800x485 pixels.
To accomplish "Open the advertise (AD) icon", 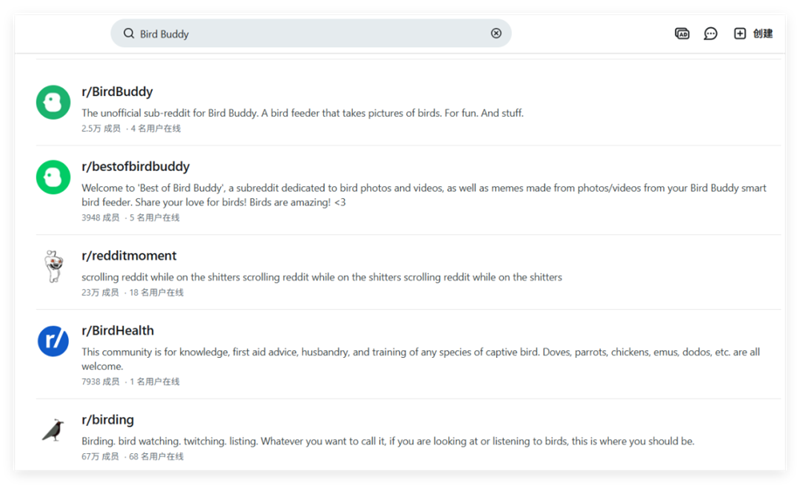I will point(682,33).
